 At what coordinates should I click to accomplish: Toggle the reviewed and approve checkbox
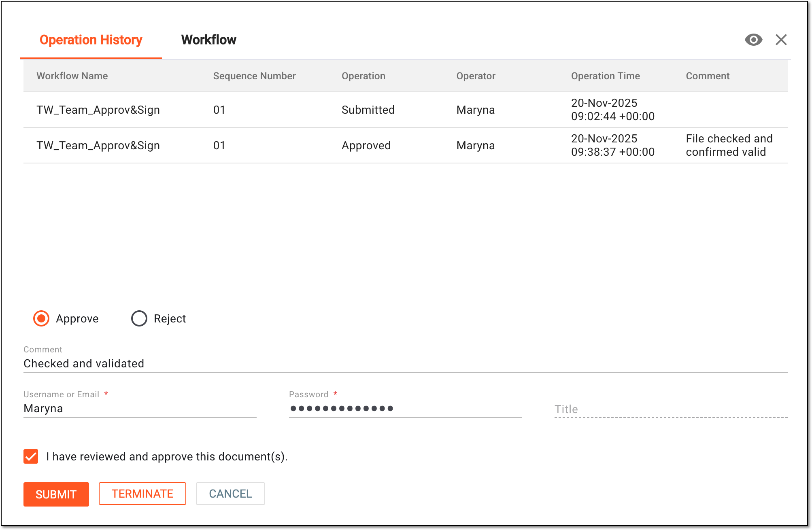click(x=31, y=456)
